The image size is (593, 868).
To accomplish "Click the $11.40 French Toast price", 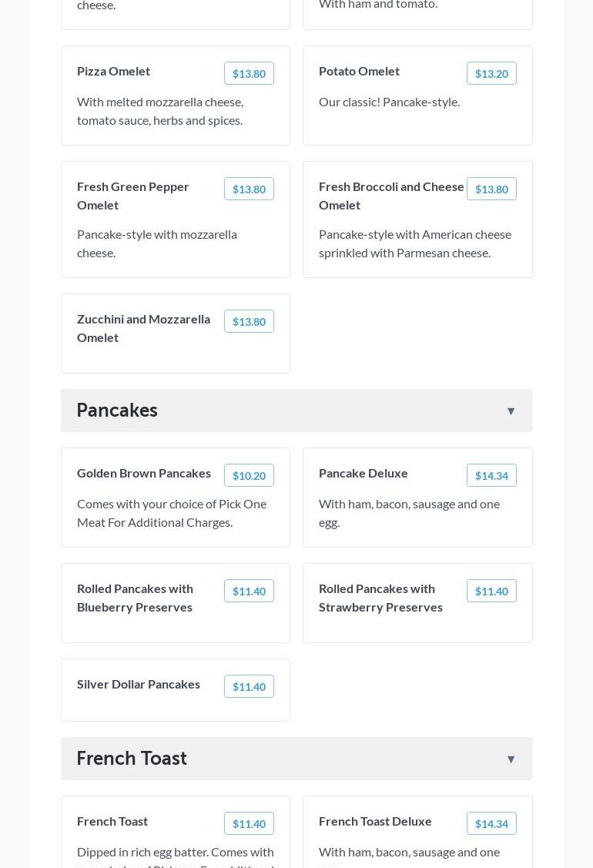I will tap(249, 824).
